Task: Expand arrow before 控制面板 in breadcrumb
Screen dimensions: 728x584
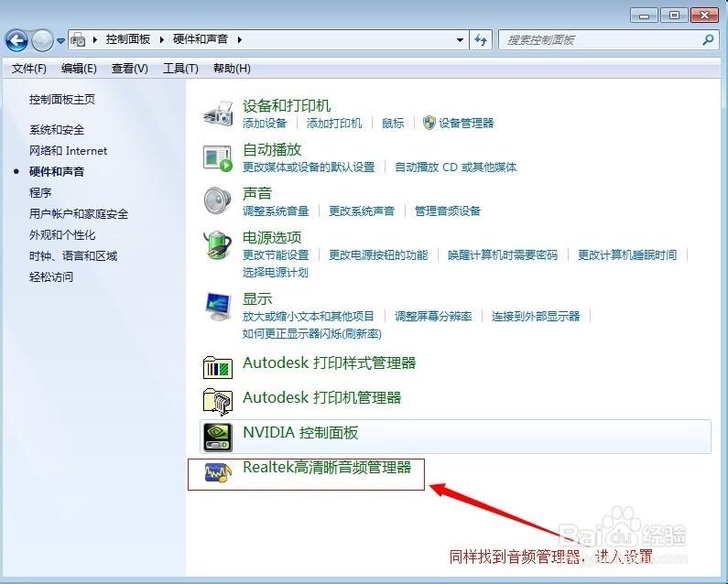Action: (94, 40)
